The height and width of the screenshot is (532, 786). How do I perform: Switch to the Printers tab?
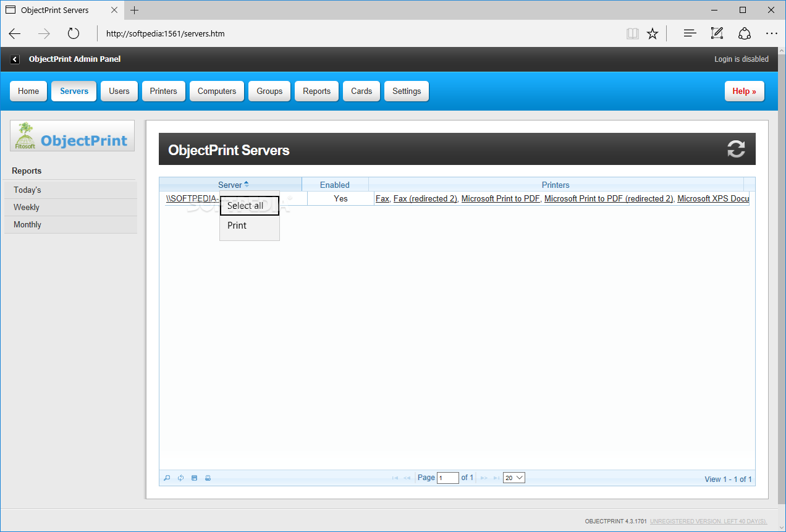coord(164,91)
